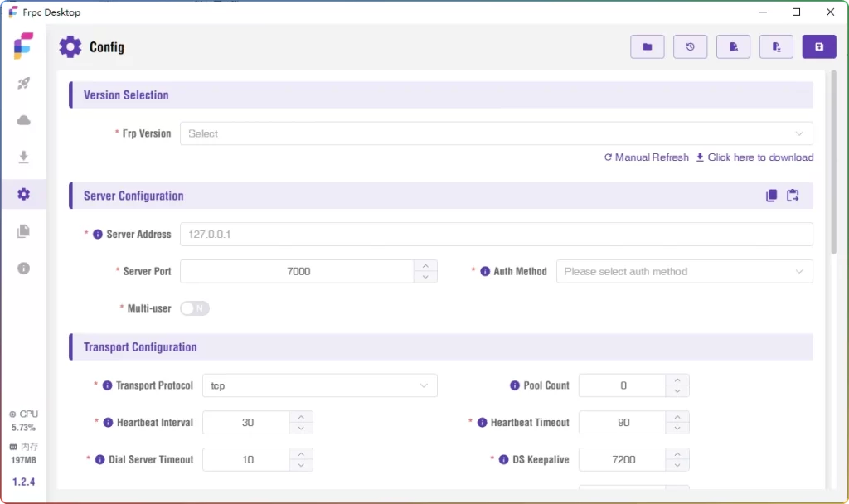Decrease Heartbeat Interval using down arrow

pos(301,428)
